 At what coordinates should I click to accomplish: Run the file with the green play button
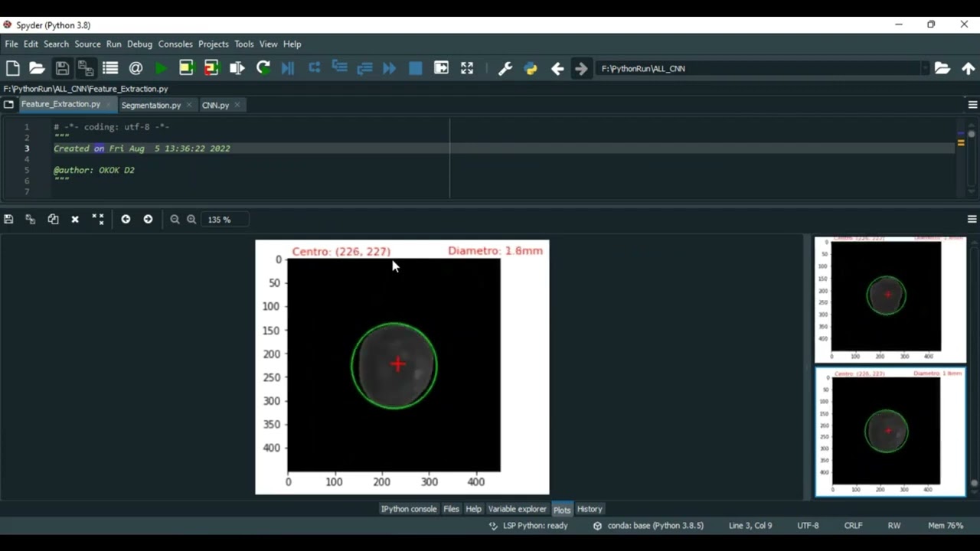tap(161, 68)
